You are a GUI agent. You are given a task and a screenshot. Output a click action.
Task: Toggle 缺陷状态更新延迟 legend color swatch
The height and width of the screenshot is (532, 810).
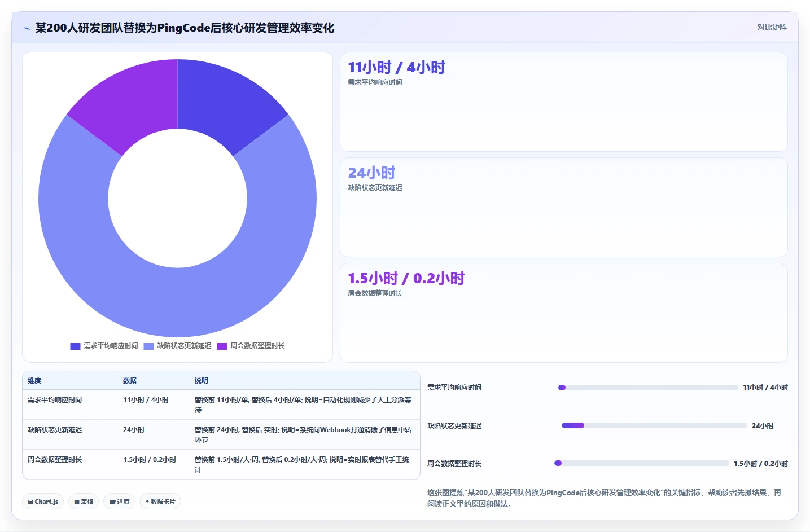(148, 346)
